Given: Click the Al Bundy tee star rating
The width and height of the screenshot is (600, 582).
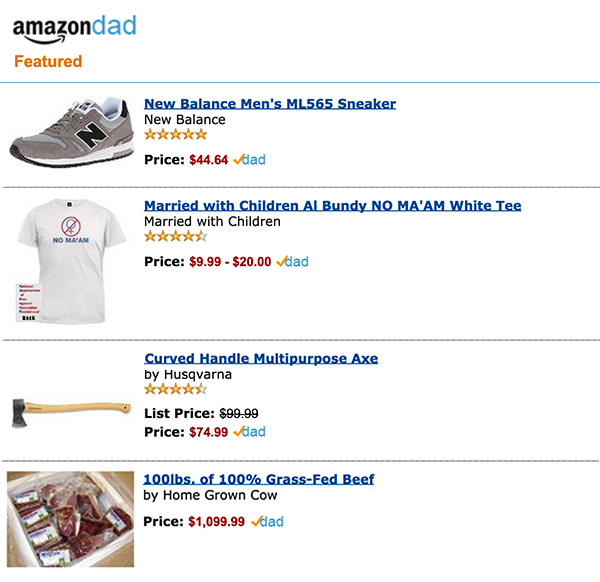Looking at the screenshot, I should (x=175, y=237).
